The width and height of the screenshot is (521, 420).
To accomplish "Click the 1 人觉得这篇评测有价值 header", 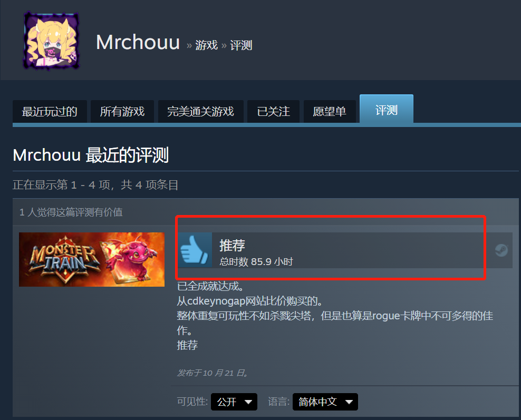I will (x=71, y=212).
